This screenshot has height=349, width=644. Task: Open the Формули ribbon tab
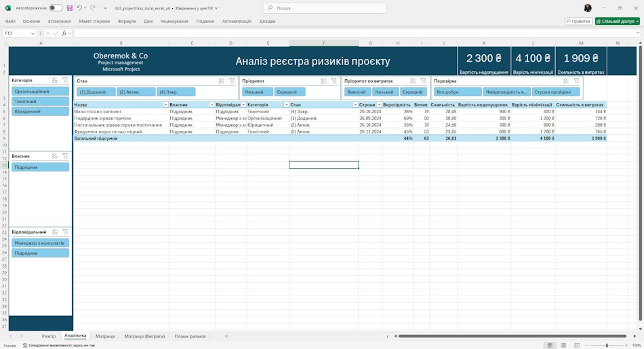coord(127,21)
